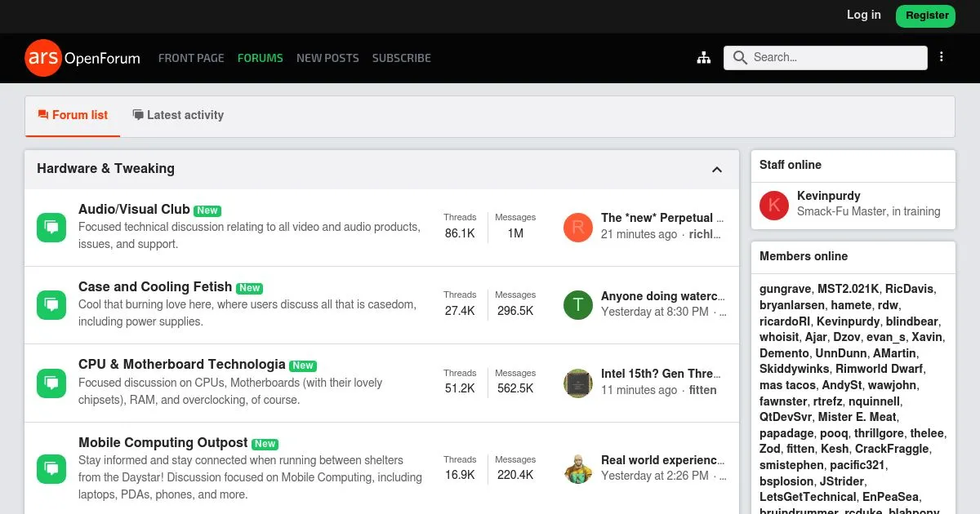The width and height of the screenshot is (980, 514).
Task: Open member MST2.021K's profile
Action: [849, 289]
